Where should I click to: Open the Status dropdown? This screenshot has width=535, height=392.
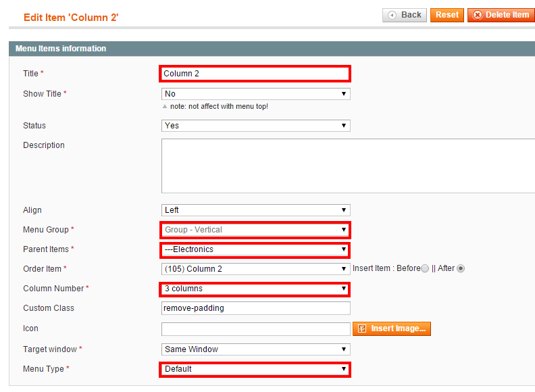click(255, 126)
